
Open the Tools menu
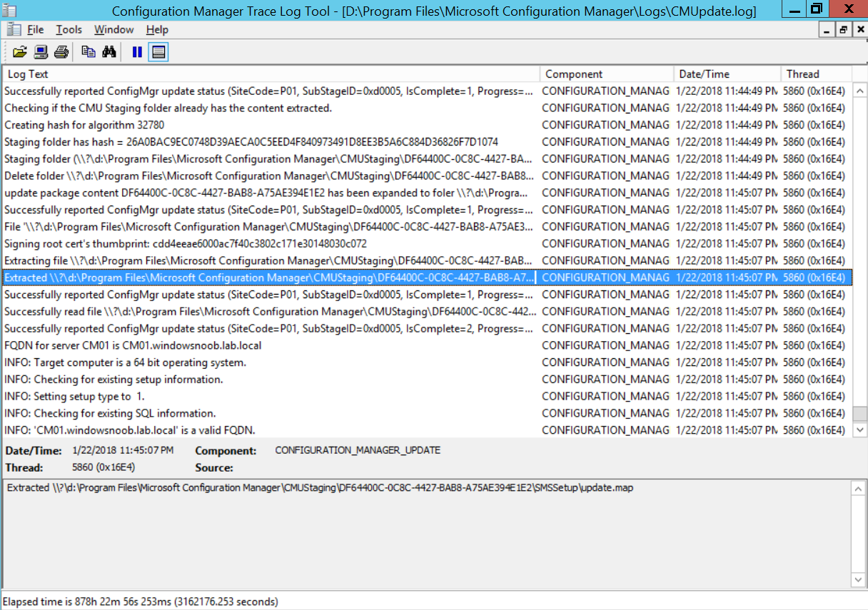tap(69, 29)
